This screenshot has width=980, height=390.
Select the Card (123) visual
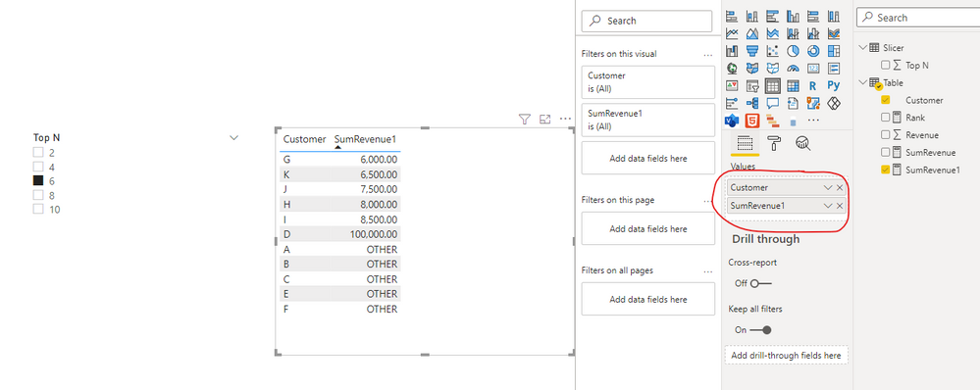813,69
